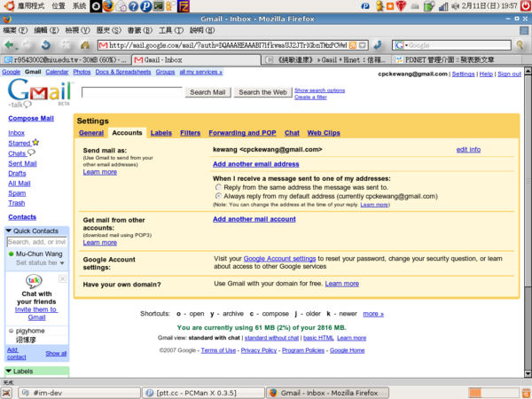
Task: Click Compose Mail
Action: pos(31,118)
